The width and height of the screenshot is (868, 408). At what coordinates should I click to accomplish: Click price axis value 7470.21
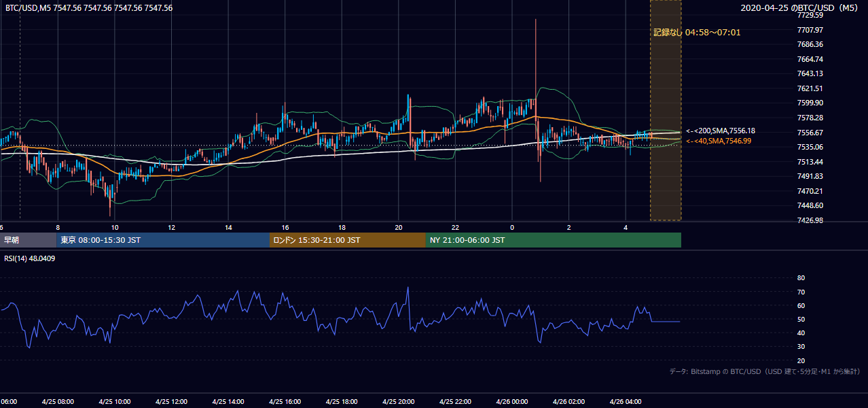(810, 191)
